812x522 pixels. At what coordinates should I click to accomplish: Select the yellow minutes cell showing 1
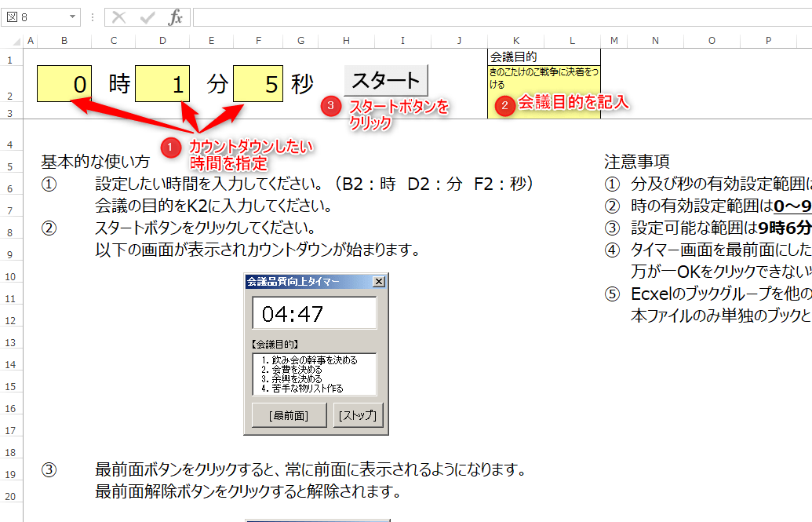click(x=162, y=81)
